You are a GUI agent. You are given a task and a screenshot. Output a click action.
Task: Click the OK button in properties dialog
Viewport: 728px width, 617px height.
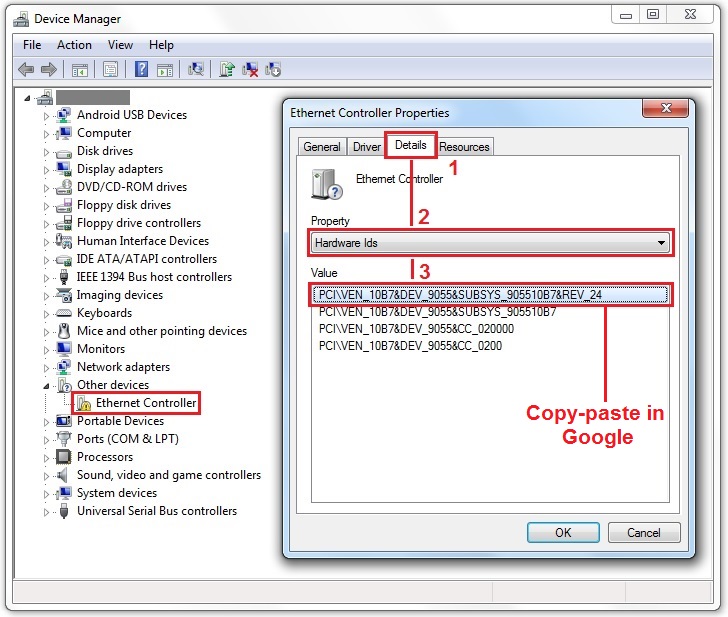563,533
